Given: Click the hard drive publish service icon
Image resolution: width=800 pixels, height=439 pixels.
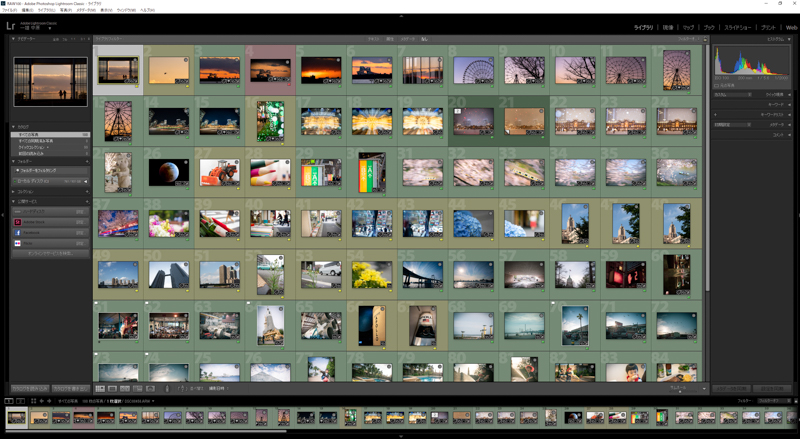Looking at the screenshot, I should (x=17, y=211).
